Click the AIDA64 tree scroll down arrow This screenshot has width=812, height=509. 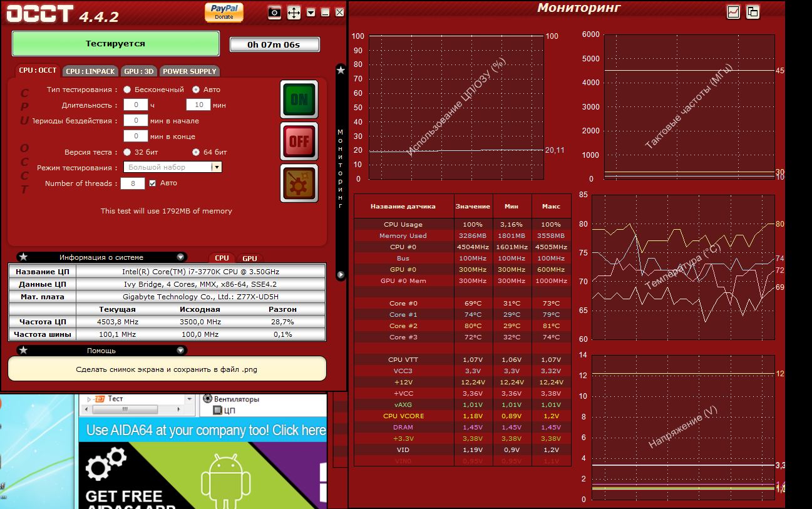click(x=190, y=399)
